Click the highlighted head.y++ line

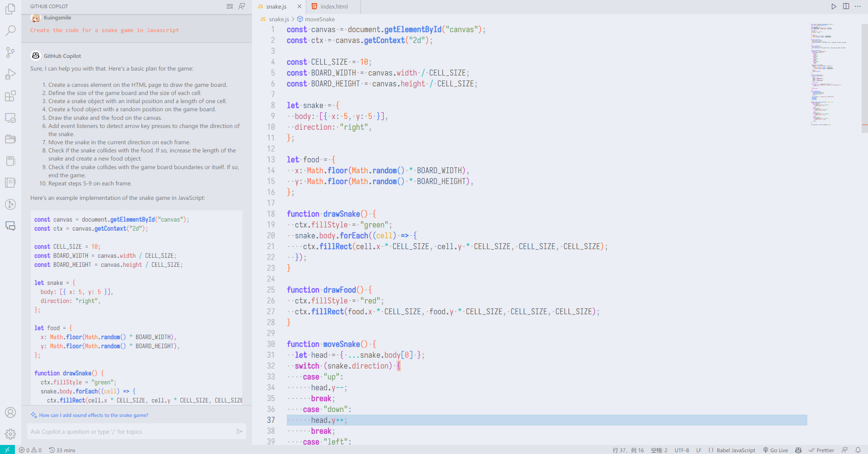point(546,420)
